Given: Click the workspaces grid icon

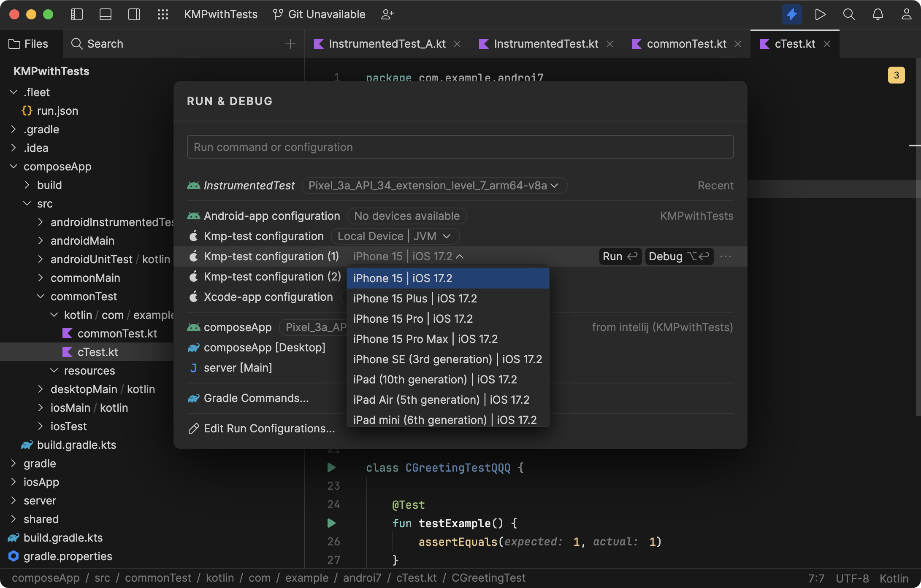Looking at the screenshot, I should [163, 14].
